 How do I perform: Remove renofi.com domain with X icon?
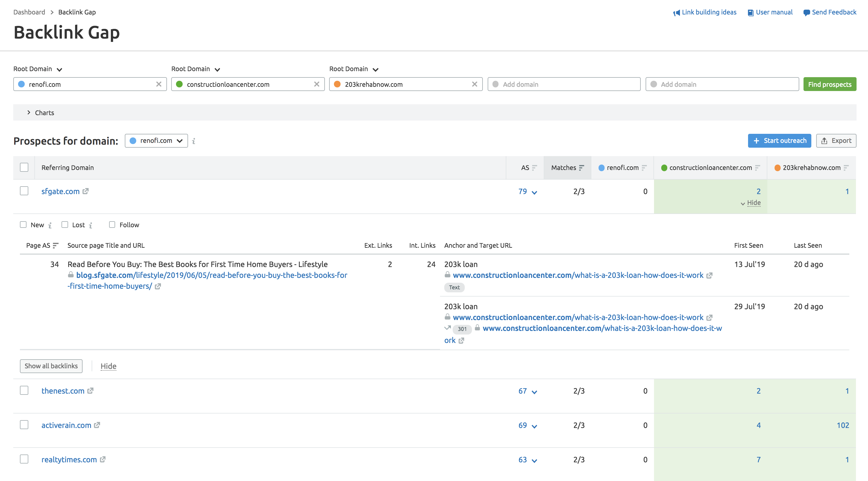[159, 84]
